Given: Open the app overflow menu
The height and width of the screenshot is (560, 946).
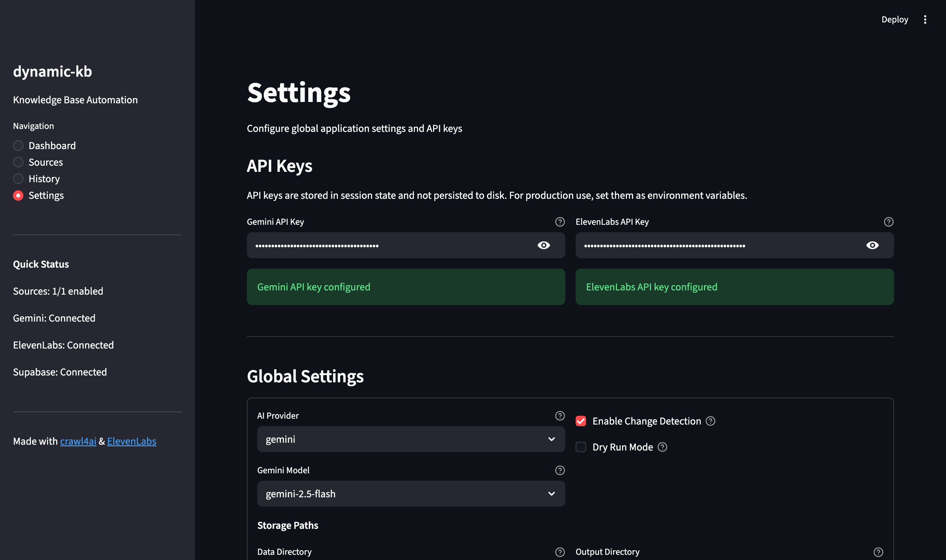Looking at the screenshot, I should [925, 19].
